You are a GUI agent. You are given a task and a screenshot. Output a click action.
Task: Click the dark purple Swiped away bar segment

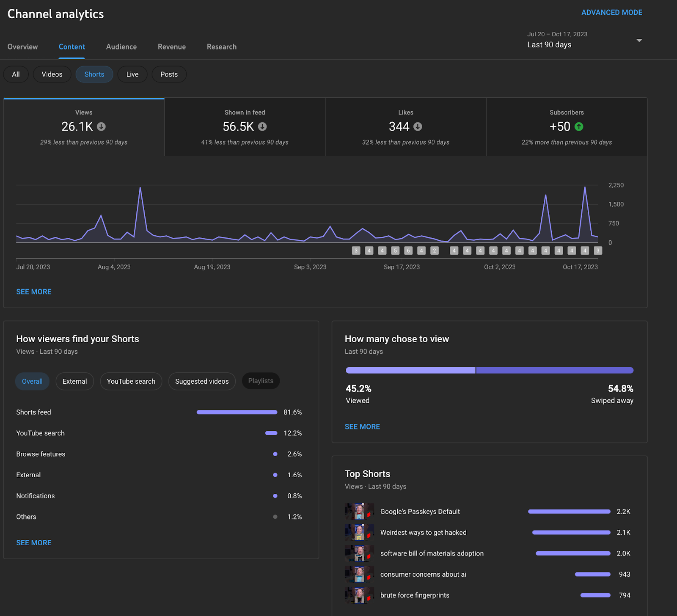coord(555,370)
